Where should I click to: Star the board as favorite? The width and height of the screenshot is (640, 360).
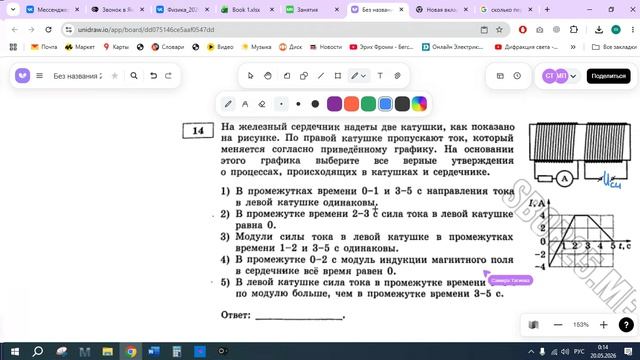coord(115,76)
